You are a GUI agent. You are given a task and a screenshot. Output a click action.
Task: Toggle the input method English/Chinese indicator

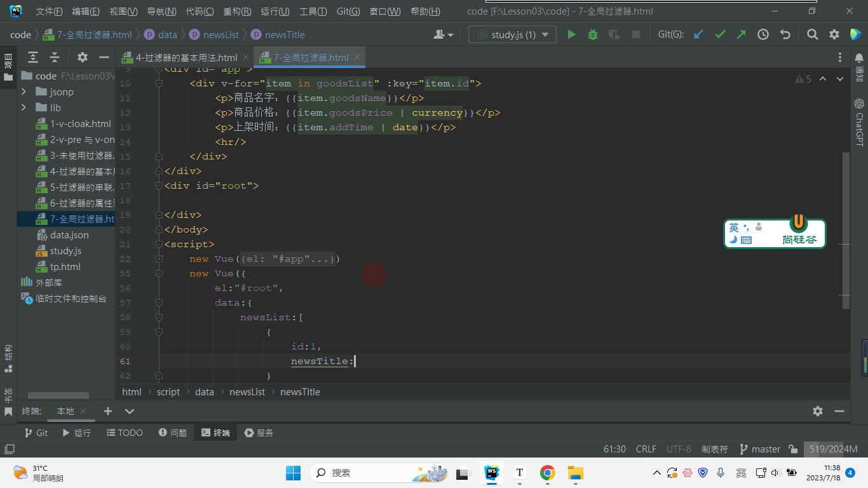734,227
